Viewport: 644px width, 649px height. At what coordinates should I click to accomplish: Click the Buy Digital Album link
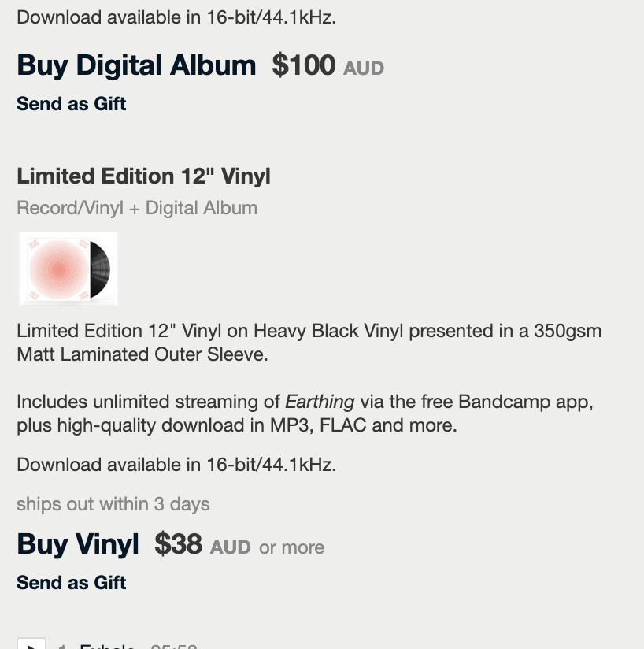pos(136,65)
